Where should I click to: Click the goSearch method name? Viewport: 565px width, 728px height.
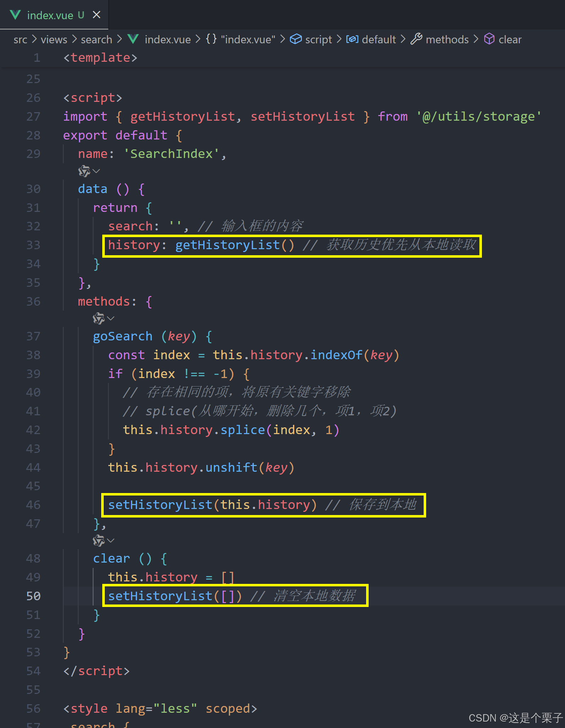123,336
